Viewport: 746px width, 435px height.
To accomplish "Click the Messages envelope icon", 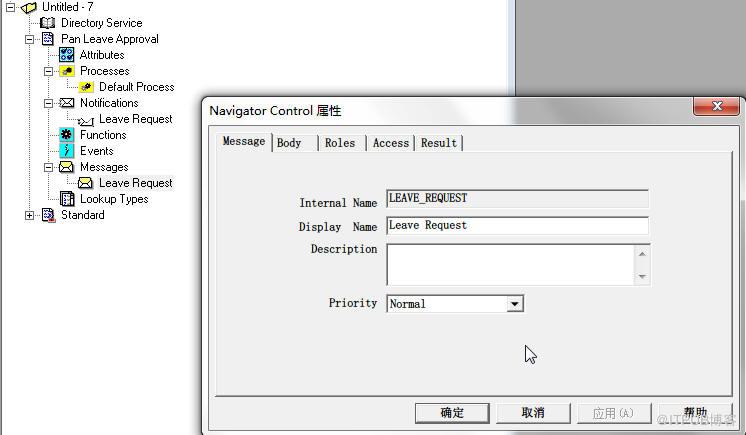I will tap(67, 167).
